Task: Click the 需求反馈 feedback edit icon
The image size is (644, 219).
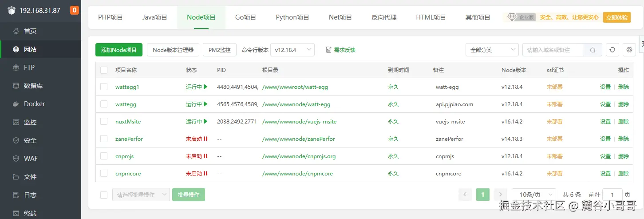Action: click(x=329, y=50)
